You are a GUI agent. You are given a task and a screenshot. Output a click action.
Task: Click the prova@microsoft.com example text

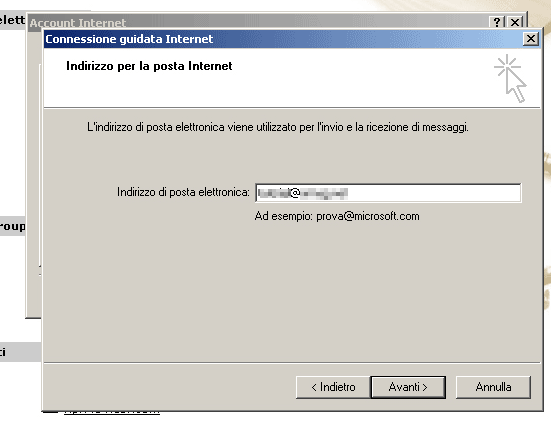368,216
